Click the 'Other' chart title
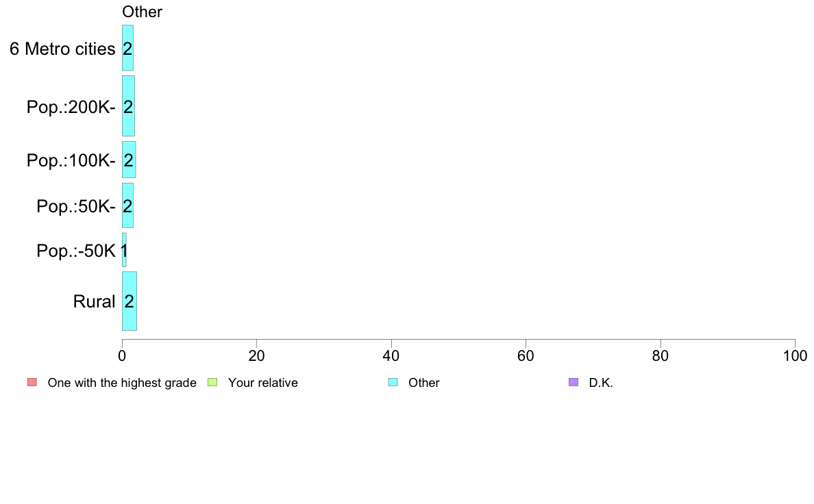 point(142,12)
